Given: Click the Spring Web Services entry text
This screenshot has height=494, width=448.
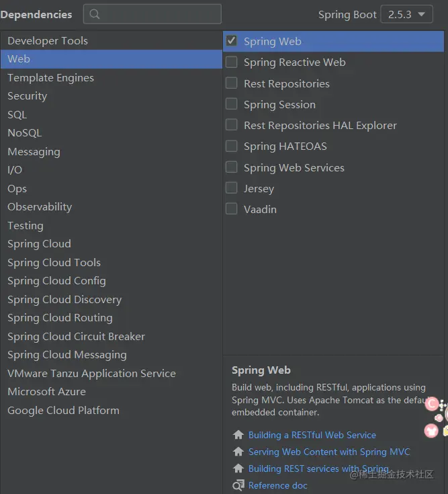Looking at the screenshot, I should [294, 167].
